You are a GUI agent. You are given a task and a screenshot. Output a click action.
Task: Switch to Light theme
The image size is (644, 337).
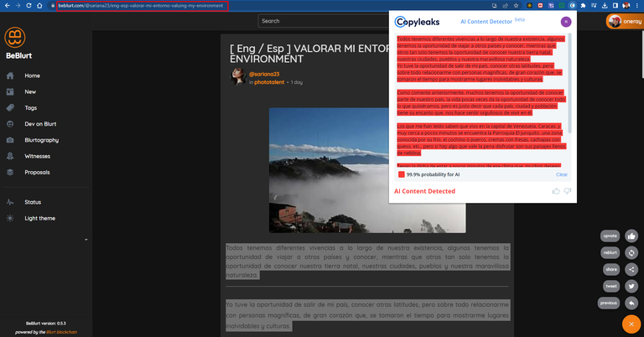point(39,218)
